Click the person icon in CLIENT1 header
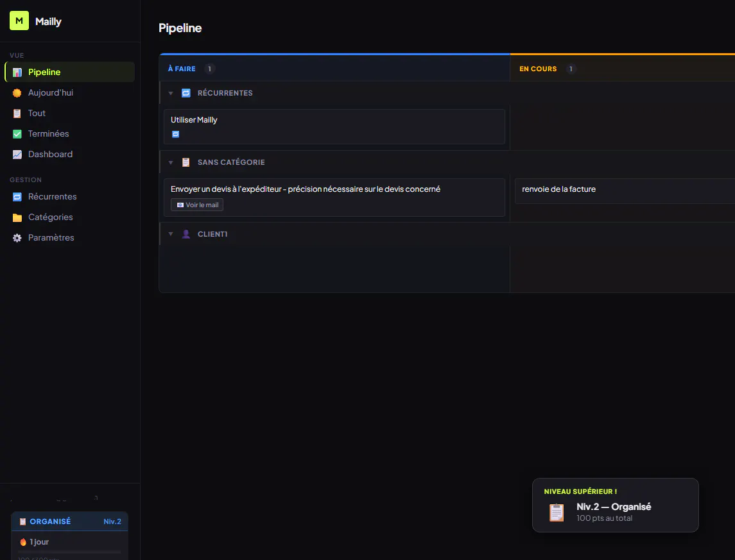 [186, 234]
